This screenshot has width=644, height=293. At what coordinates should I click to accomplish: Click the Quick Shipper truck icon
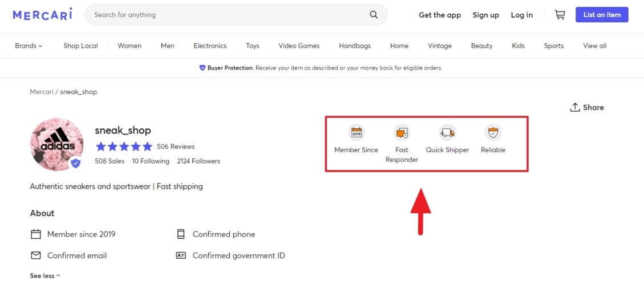point(447,132)
